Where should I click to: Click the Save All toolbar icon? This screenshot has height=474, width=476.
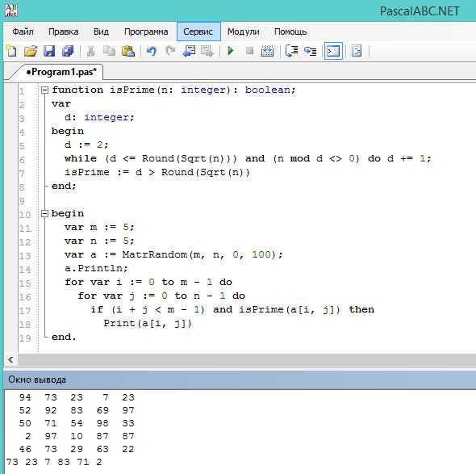[68, 51]
